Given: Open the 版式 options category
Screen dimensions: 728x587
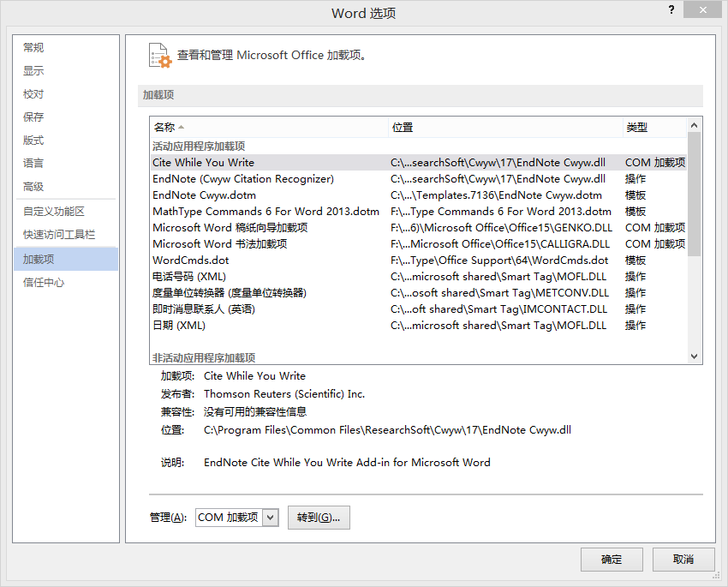Looking at the screenshot, I should (65, 141).
